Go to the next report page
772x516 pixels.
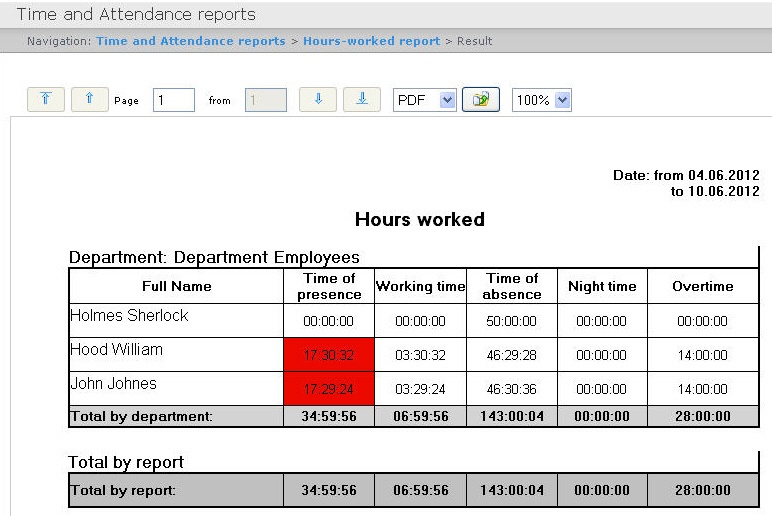click(318, 100)
